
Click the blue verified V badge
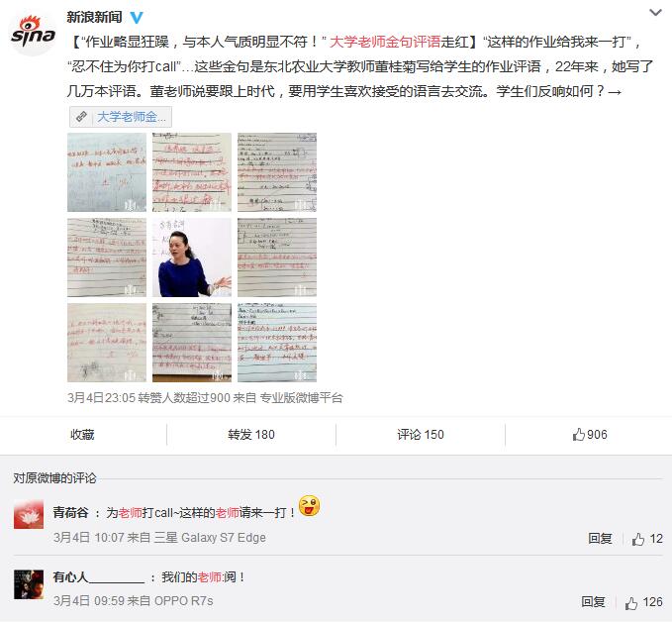[137, 17]
